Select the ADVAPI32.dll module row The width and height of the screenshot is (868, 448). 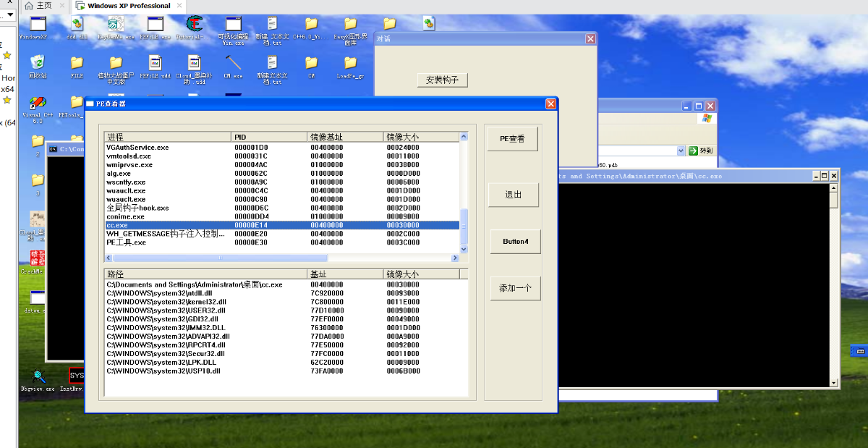tap(286, 337)
